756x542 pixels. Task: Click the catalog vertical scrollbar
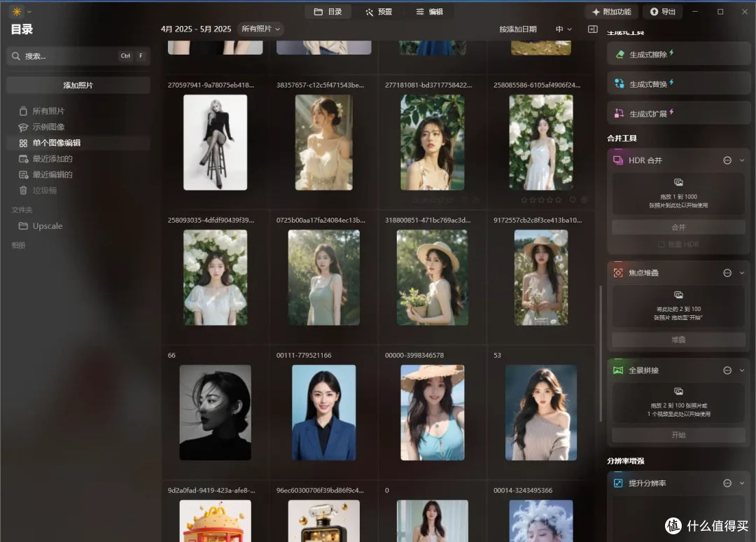(601, 354)
